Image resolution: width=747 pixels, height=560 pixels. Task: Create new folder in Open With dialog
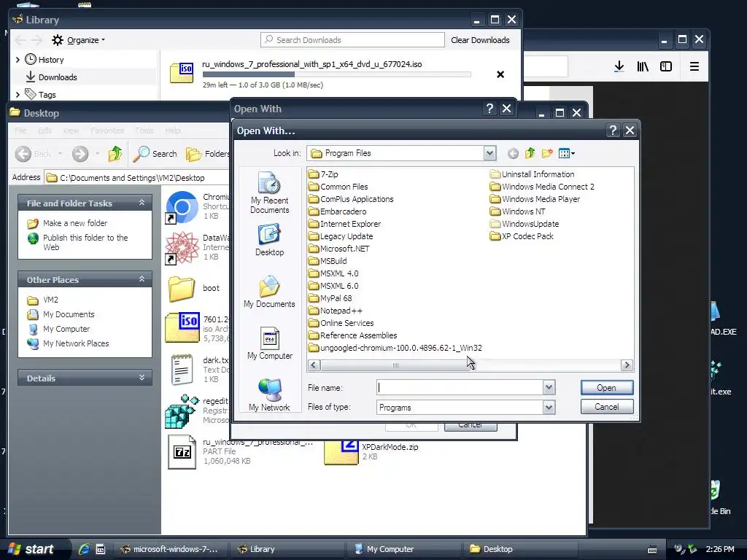547,153
